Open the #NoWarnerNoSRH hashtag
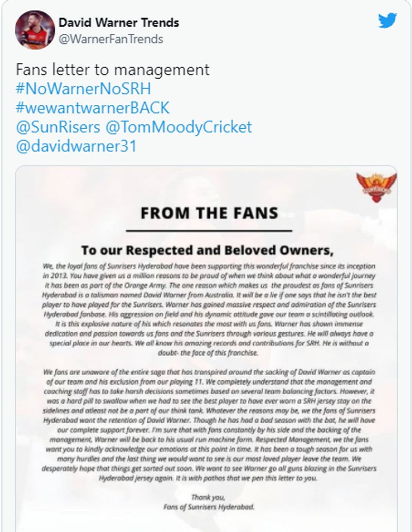412x532 pixels. (83, 89)
